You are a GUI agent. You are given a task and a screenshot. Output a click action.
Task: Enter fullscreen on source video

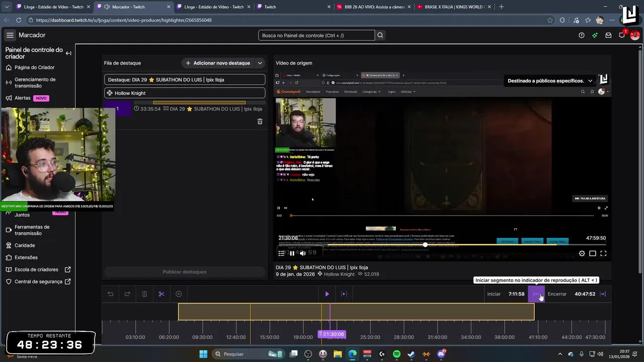(603, 253)
